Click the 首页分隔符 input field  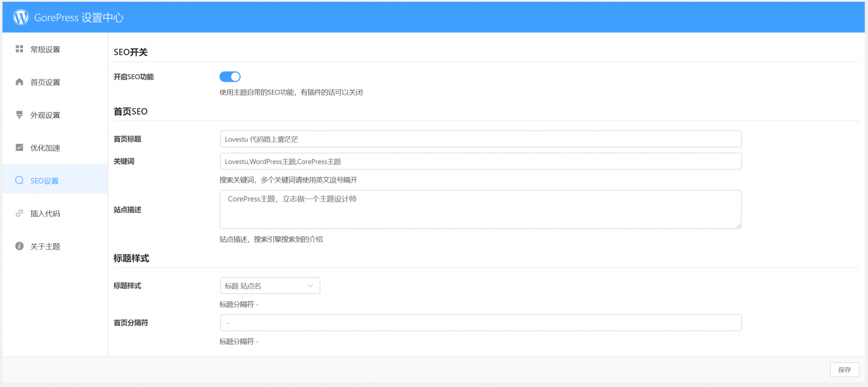[x=481, y=323]
